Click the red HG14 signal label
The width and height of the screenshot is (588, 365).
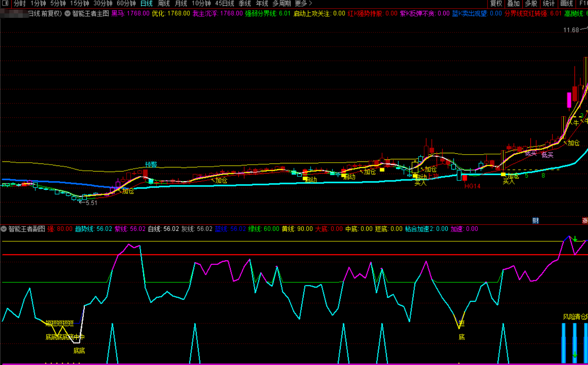coord(472,186)
